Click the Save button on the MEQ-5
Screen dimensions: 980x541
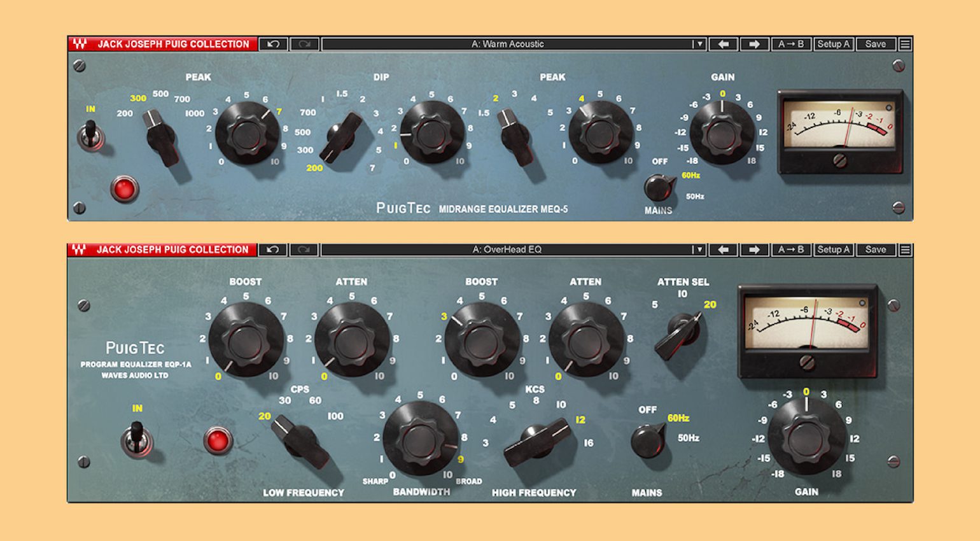pyautogui.click(x=876, y=44)
